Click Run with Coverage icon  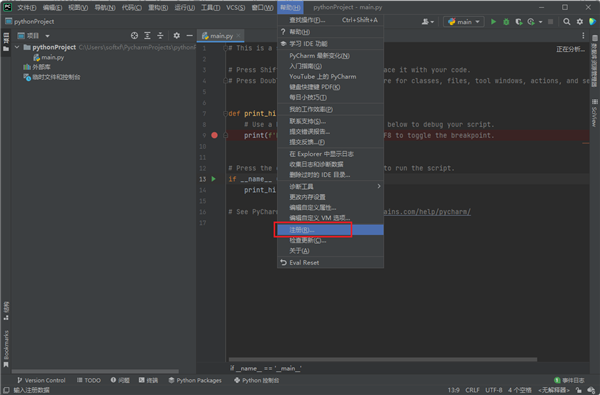(518, 22)
